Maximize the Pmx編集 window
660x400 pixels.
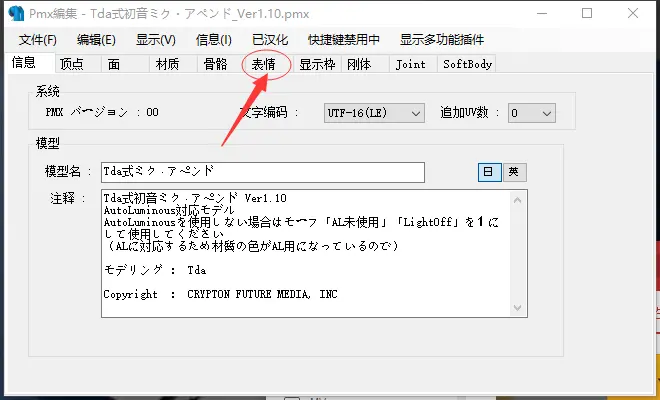tap(587, 13)
